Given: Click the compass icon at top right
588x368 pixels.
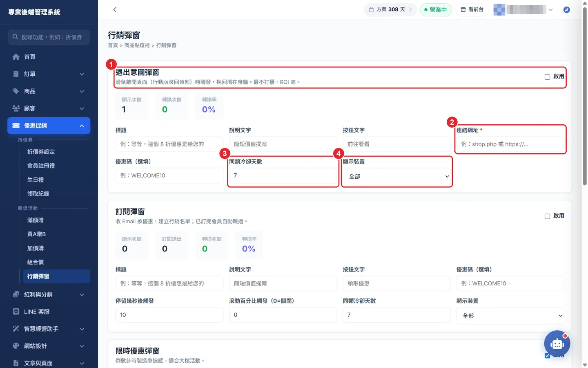Looking at the screenshot, I should (566, 9).
